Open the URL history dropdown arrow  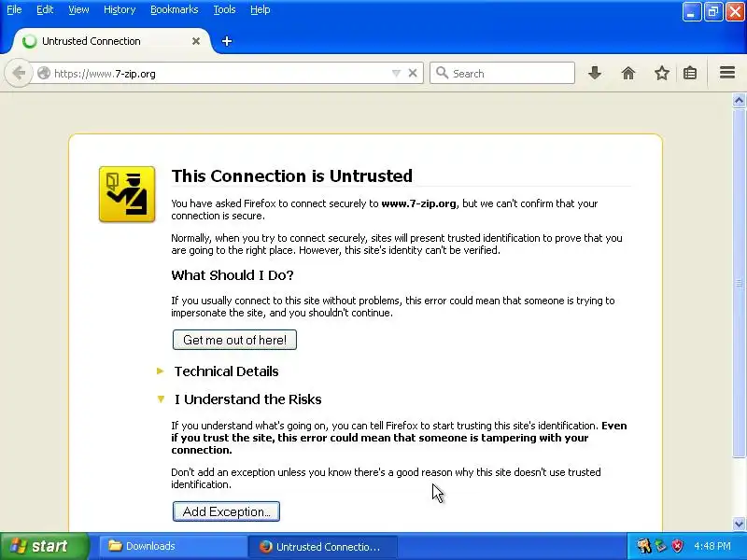pos(396,74)
